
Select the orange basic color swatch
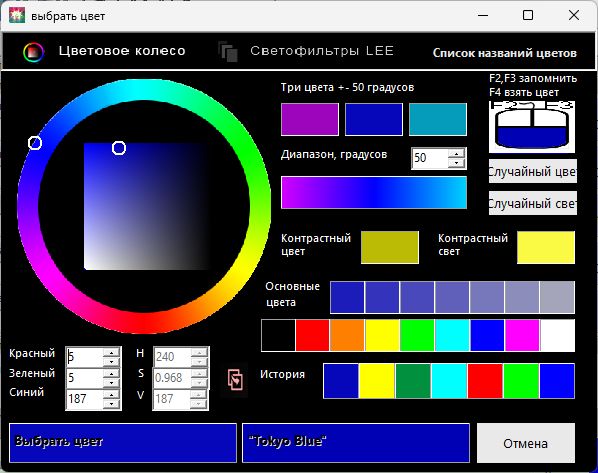click(347, 335)
